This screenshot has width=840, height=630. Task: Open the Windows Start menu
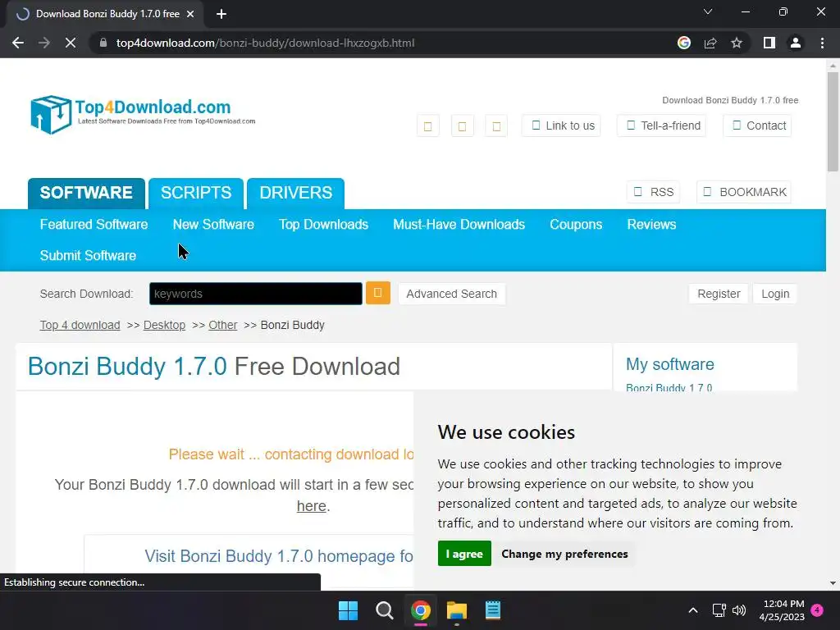pos(348,610)
